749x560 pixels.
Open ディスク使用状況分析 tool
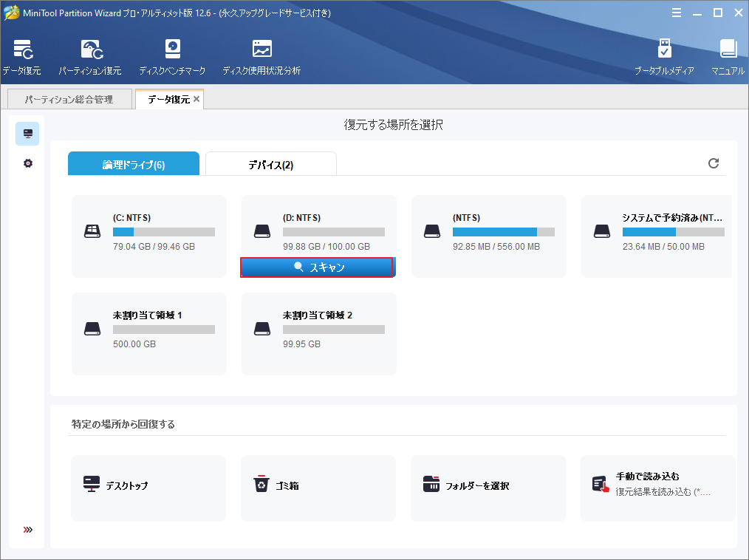[261, 58]
